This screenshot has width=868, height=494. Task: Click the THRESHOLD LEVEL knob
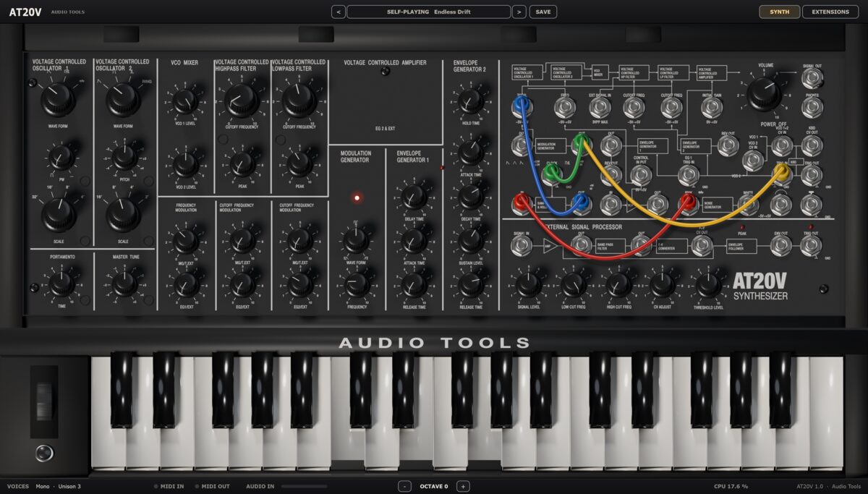[x=709, y=285]
